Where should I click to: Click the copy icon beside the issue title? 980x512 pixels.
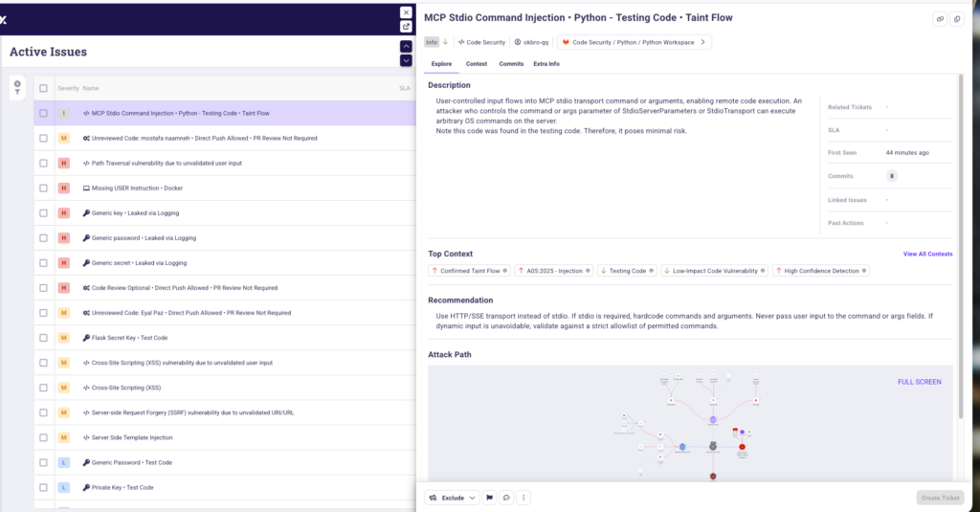coord(957,19)
